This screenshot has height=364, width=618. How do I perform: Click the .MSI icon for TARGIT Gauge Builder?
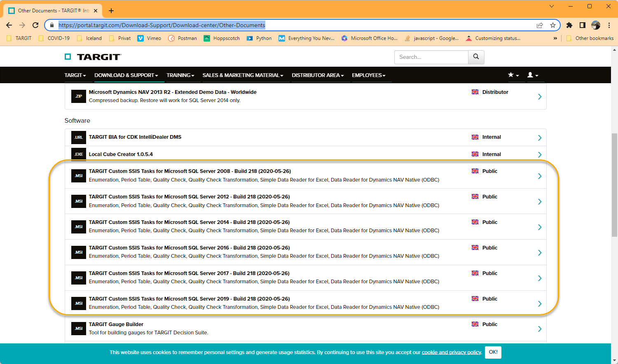(x=79, y=329)
